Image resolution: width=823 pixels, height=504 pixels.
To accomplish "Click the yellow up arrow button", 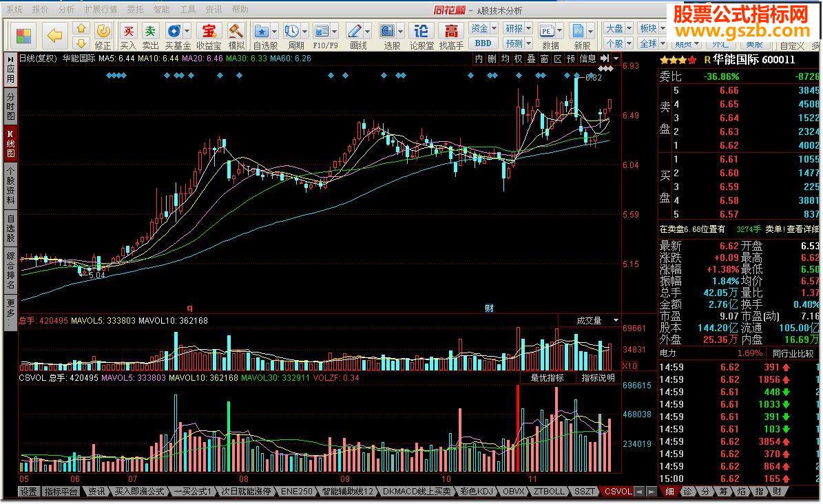I will pyautogui.click(x=81, y=28).
